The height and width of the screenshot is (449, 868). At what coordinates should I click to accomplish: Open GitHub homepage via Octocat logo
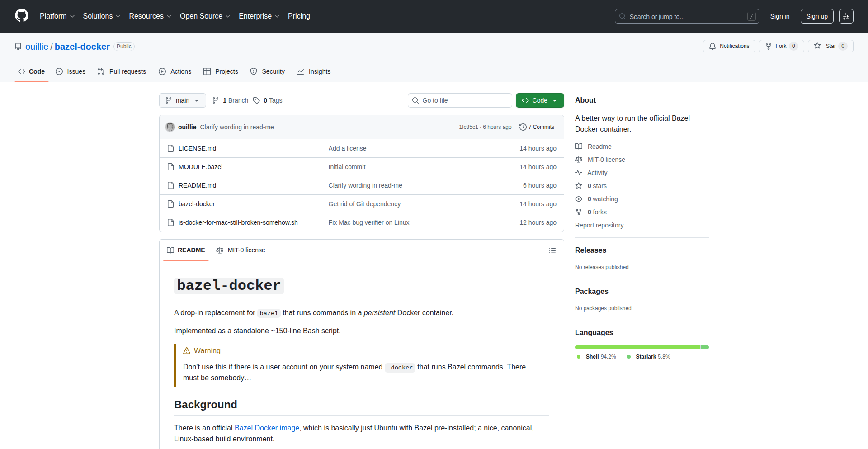pos(22,16)
